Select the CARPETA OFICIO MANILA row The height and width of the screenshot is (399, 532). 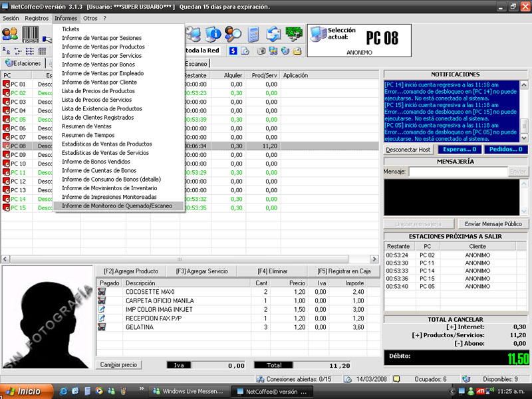point(238,301)
